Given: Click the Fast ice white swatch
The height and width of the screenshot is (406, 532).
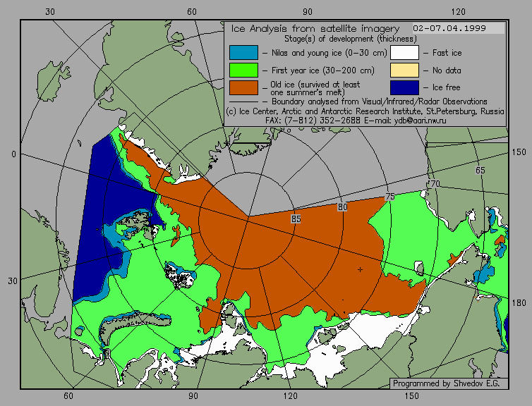Looking at the screenshot, I should [404, 53].
